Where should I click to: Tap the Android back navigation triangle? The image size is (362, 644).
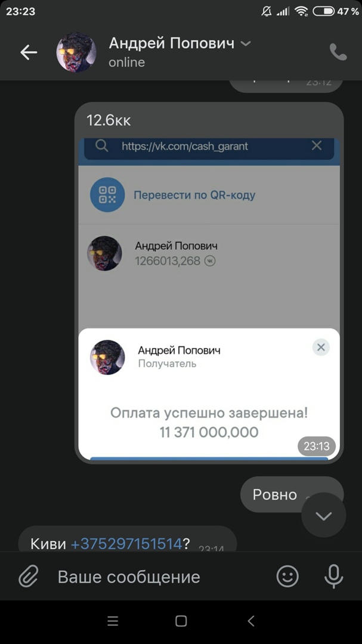251,621
